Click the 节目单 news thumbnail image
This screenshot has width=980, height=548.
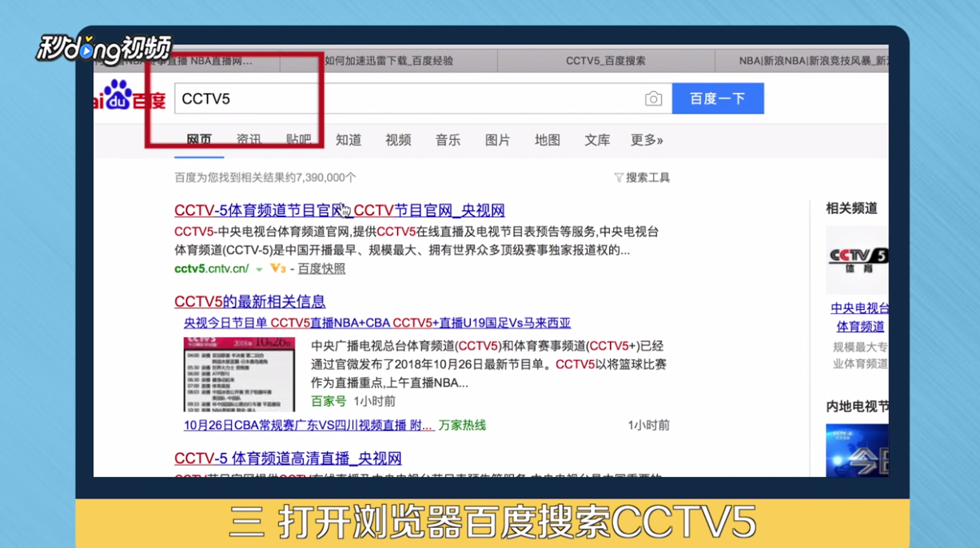[239, 375]
